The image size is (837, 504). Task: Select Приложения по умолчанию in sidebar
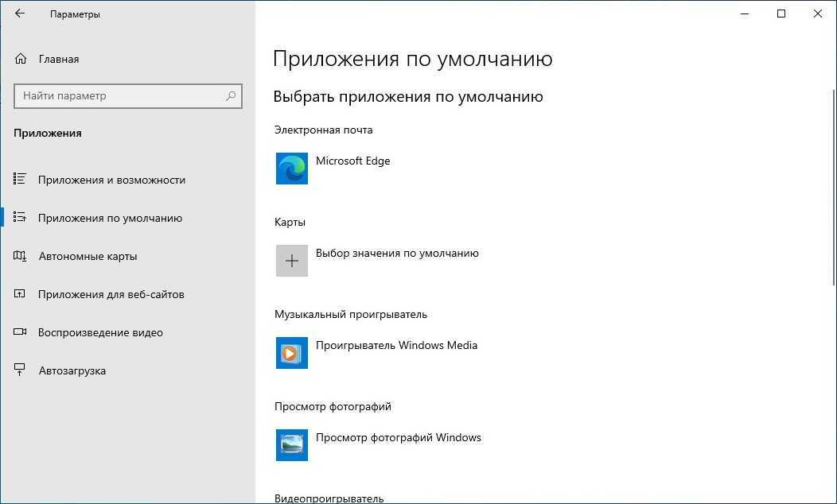(110, 218)
